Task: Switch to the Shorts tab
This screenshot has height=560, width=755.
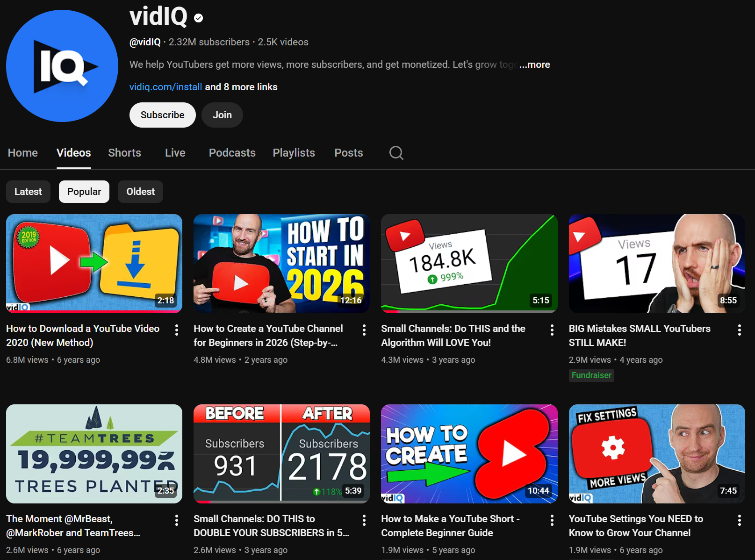Action: point(124,153)
